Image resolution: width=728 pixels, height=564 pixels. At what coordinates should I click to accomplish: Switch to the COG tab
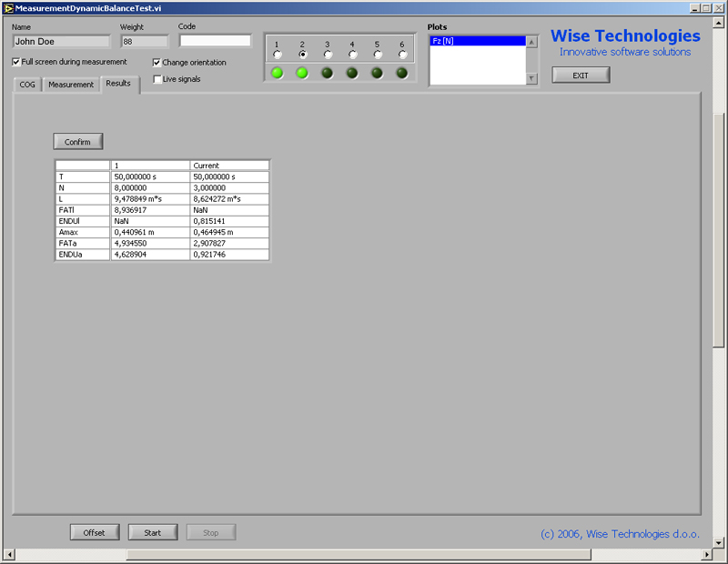tap(27, 85)
